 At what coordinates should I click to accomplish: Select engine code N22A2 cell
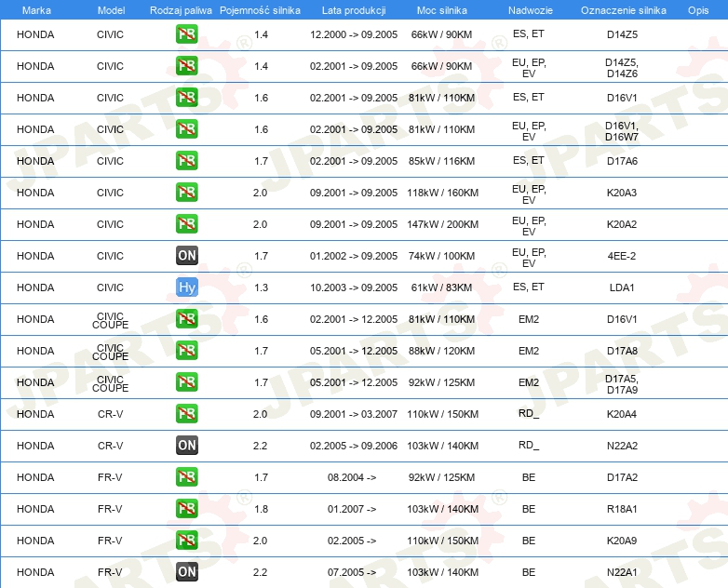pyautogui.click(x=622, y=446)
